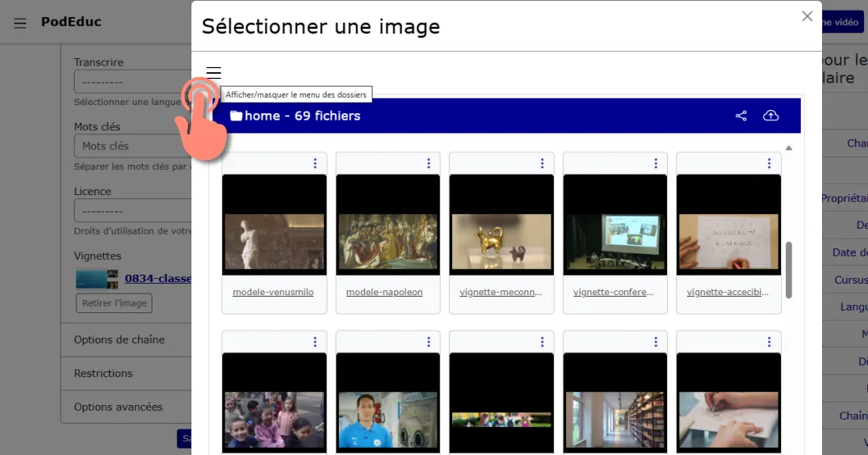Open three-dot menu for vignette-meconn file
This screenshot has height=455, width=868.
coord(542,163)
